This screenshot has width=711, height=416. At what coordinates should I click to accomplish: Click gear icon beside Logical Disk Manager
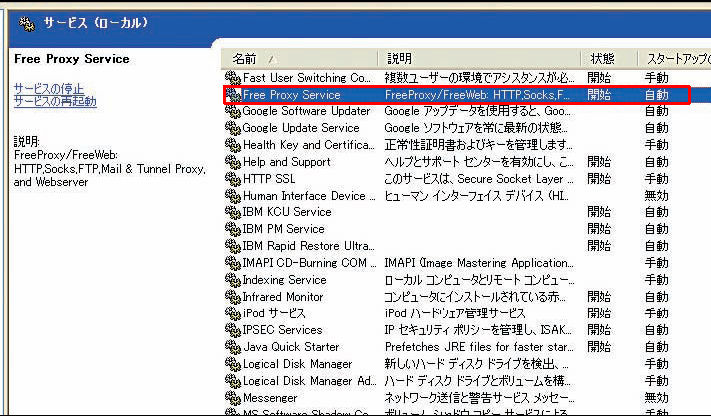pos(233,364)
